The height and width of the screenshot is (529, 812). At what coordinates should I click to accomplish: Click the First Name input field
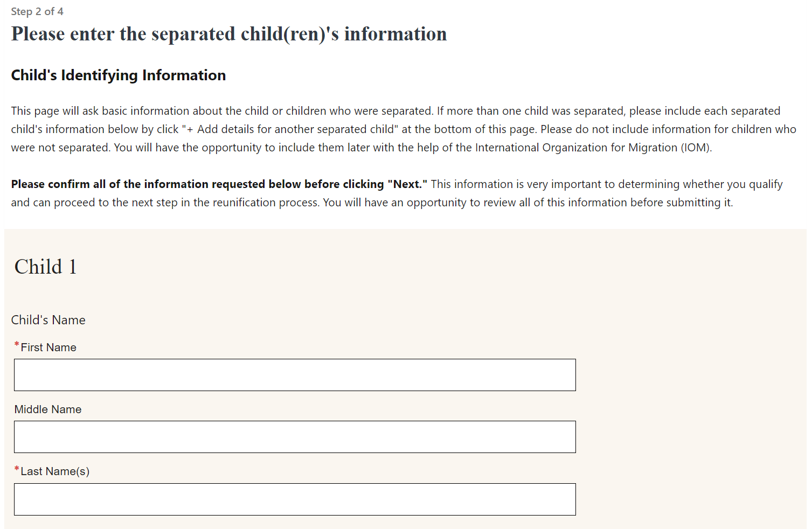click(295, 375)
